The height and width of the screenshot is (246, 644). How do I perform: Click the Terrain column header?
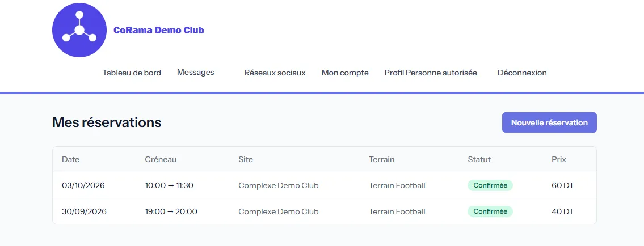(x=381, y=159)
